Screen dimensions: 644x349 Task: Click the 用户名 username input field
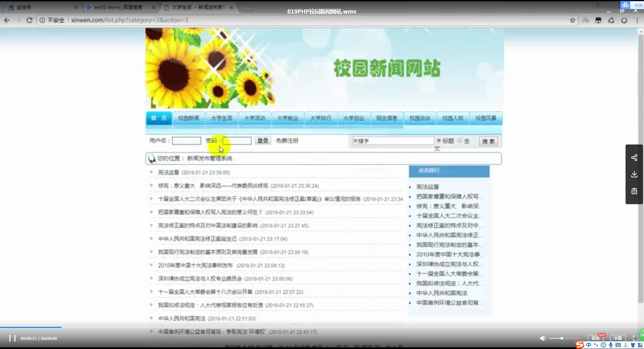(186, 141)
